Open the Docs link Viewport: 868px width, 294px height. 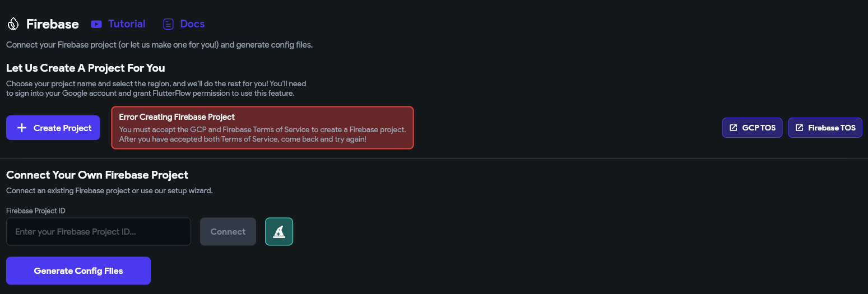pos(192,24)
